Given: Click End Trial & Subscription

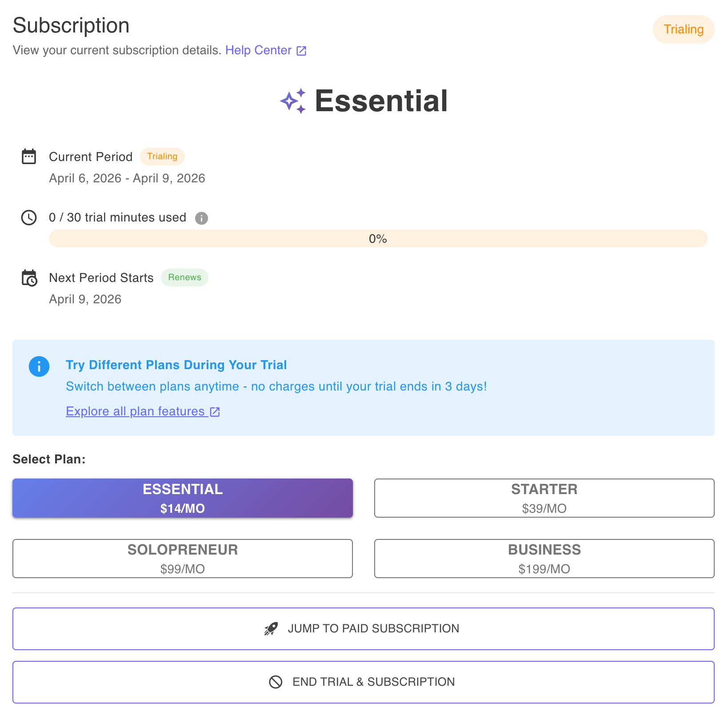Looking at the screenshot, I should (x=364, y=681).
